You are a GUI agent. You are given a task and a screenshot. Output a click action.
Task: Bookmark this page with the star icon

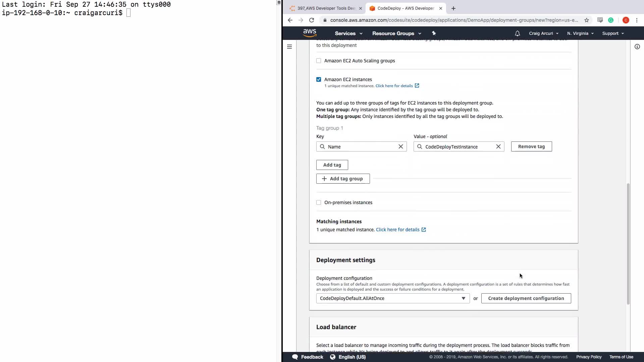pyautogui.click(x=586, y=20)
